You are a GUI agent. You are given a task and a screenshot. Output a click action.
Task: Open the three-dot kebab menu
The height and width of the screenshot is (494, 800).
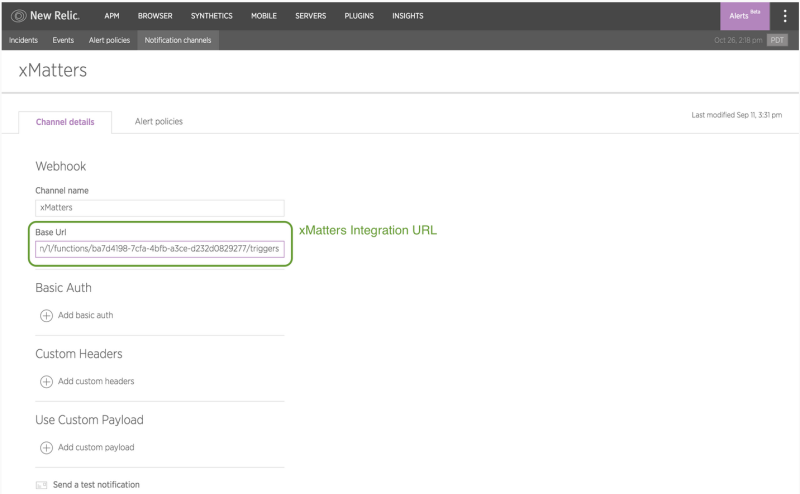(x=785, y=15)
